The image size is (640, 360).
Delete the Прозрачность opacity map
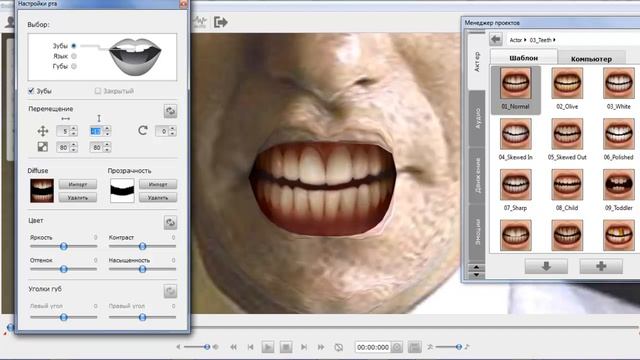pos(158,198)
